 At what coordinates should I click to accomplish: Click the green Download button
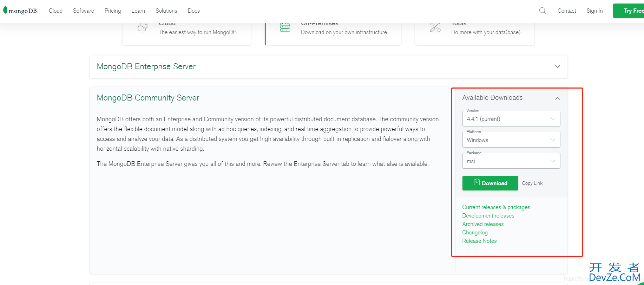[490, 183]
